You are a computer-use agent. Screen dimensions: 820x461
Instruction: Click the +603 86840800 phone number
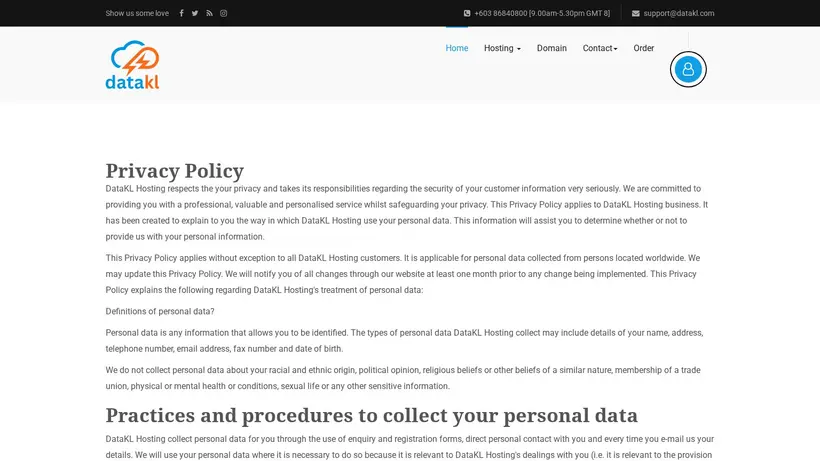coord(542,13)
